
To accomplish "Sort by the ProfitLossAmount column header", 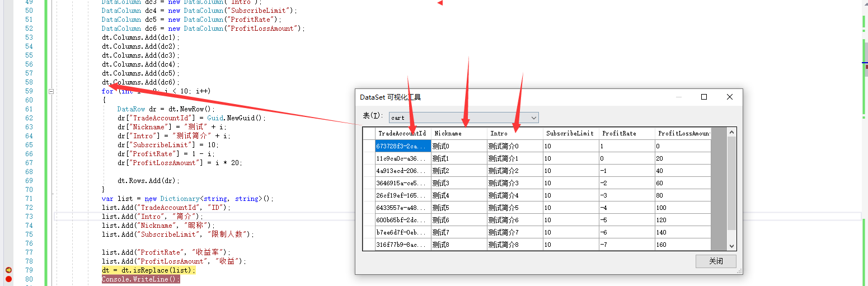I will [x=683, y=133].
